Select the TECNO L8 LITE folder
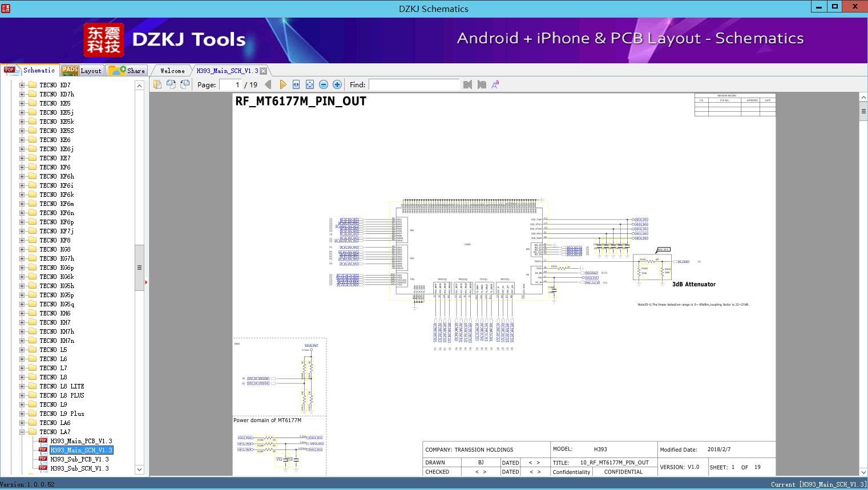The width and height of the screenshot is (868, 490). pos(62,386)
